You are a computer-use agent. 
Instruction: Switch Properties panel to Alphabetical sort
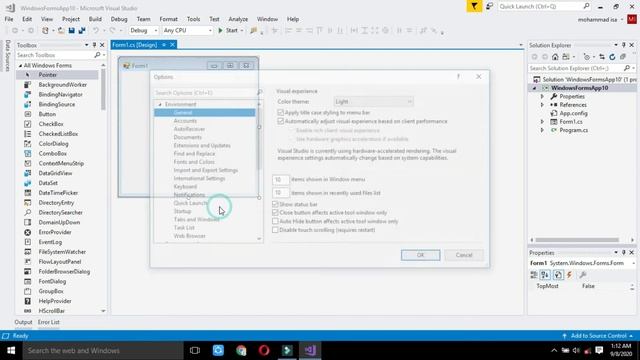tap(545, 275)
